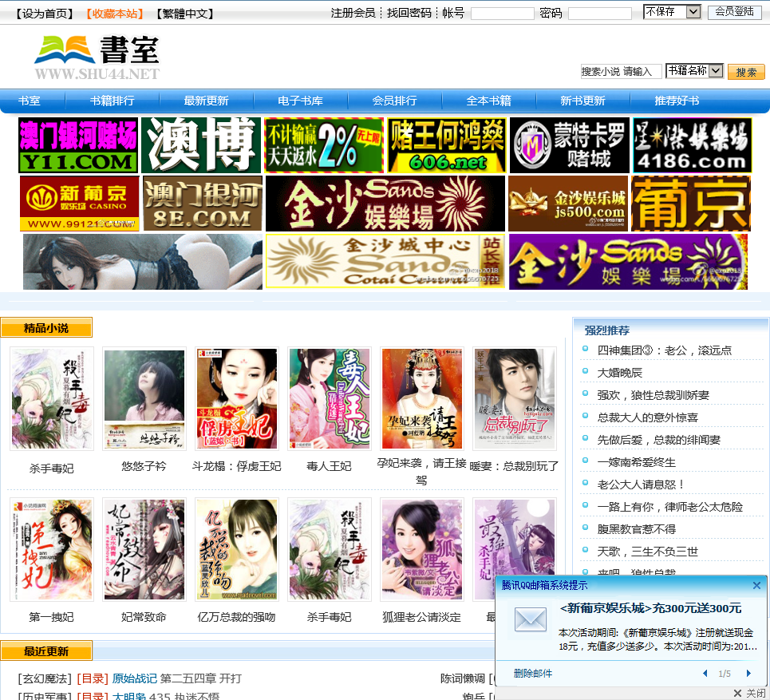Open recommended 一嫁南希爱终生
Viewport: 770px width, 700px height.
pyautogui.click(x=637, y=462)
